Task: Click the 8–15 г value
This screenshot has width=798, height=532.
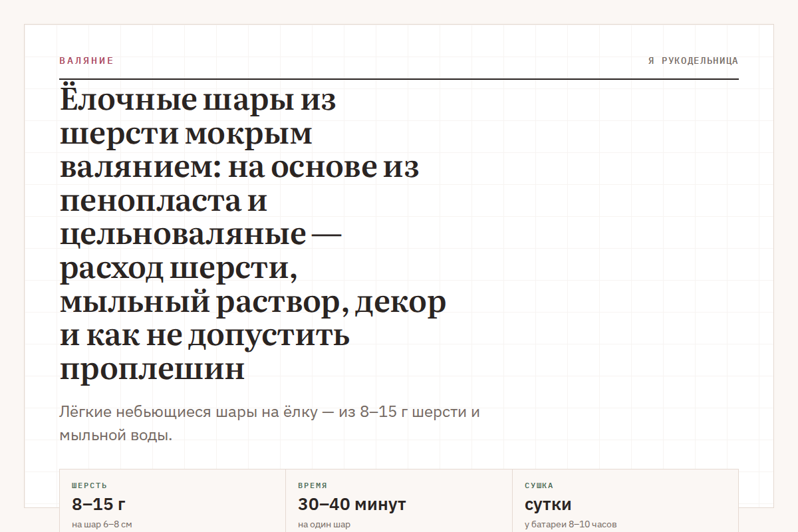Action: coord(99,504)
